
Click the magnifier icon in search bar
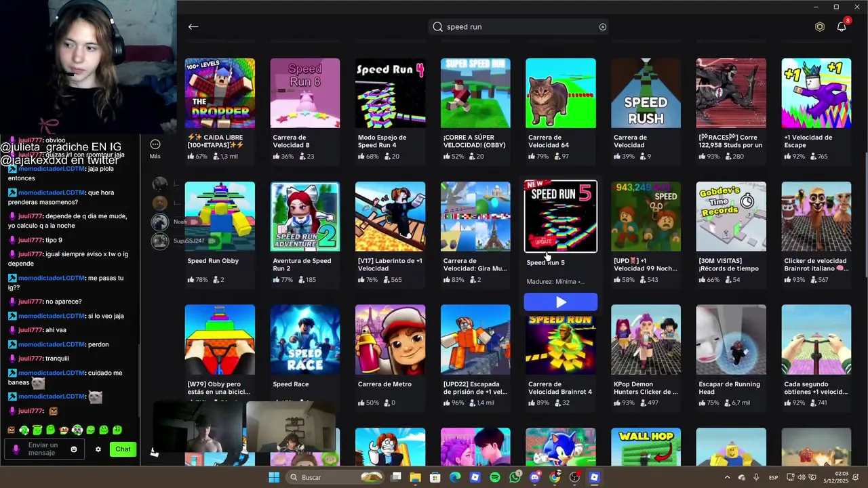tap(438, 26)
